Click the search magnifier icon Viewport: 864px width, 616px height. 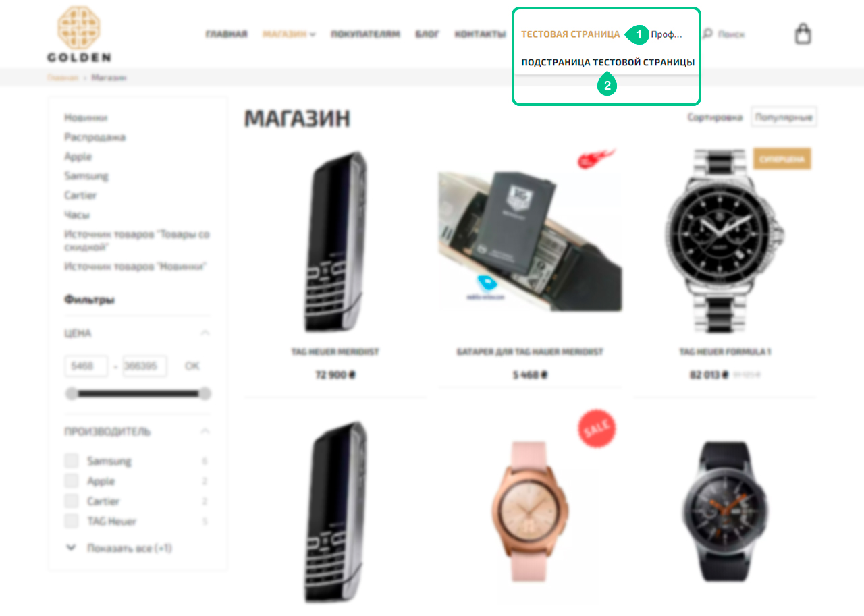tap(707, 33)
